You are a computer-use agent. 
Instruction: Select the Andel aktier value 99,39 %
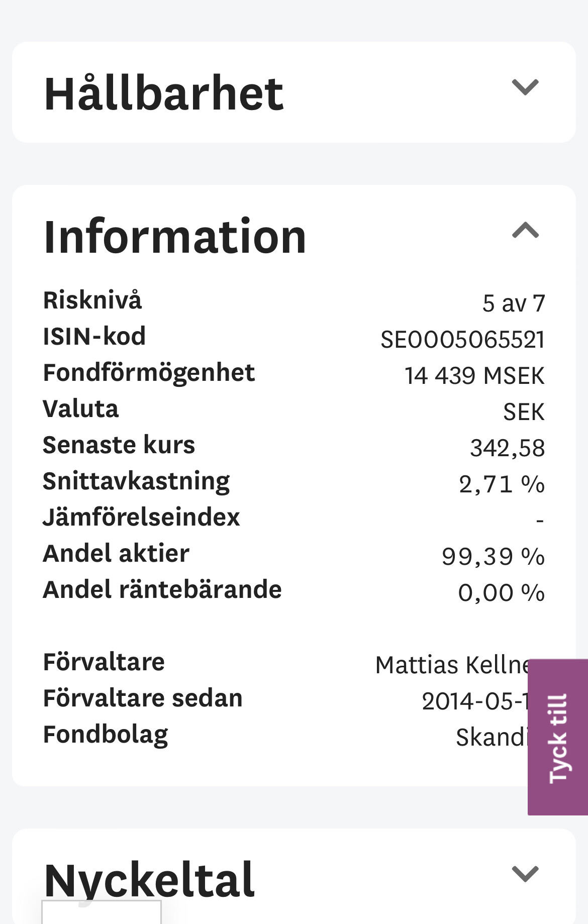pyautogui.click(x=493, y=557)
